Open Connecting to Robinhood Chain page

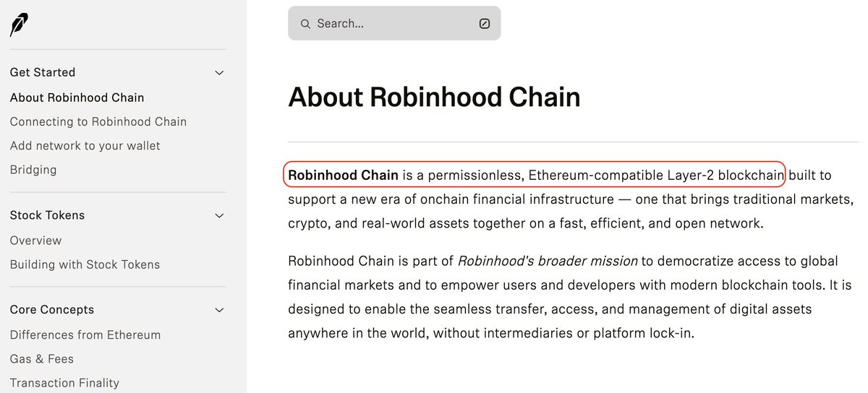point(98,121)
